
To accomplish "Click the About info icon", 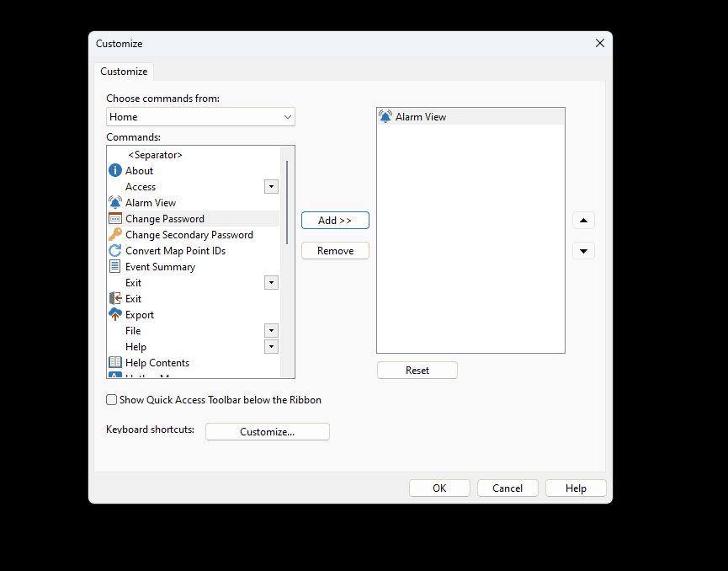I will 115,170.
